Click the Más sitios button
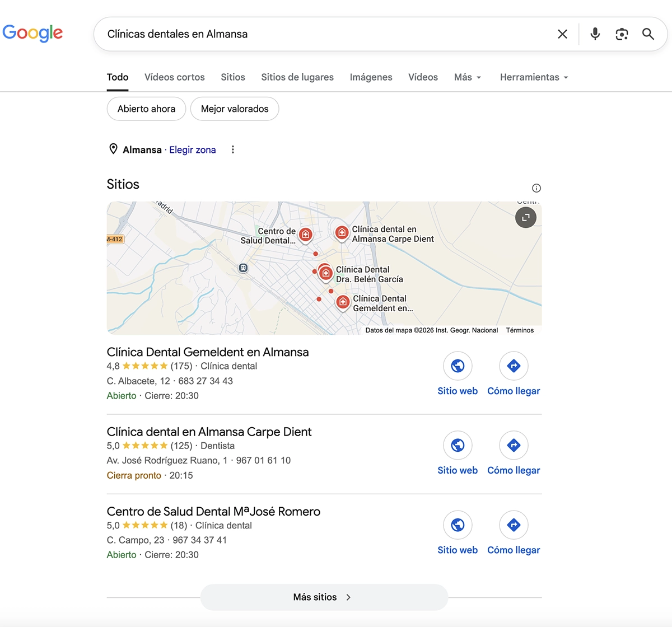Viewport: 672px width, 627px height. point(324,597)
